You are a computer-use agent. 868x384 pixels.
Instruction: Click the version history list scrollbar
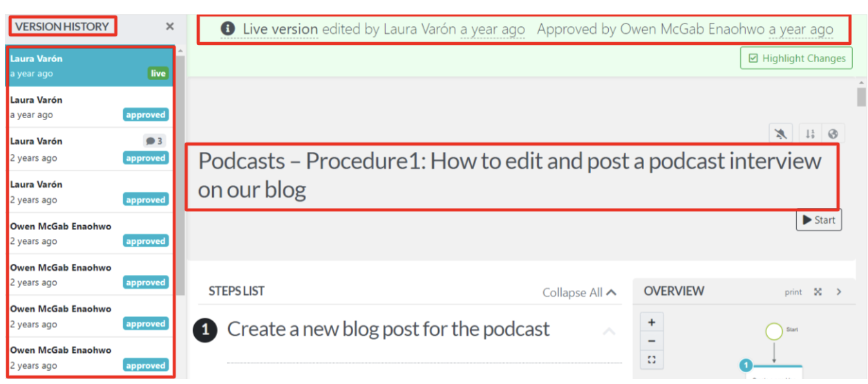(x=180, y=173)
